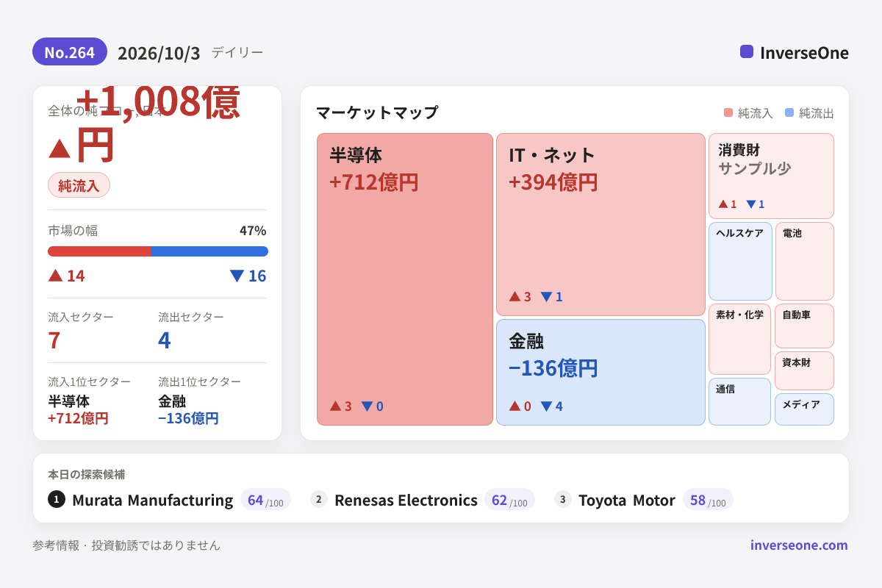Click up-triangle count in 半導体 tile
This screenshot has height=588, width=882.
[x=340, y=406]
